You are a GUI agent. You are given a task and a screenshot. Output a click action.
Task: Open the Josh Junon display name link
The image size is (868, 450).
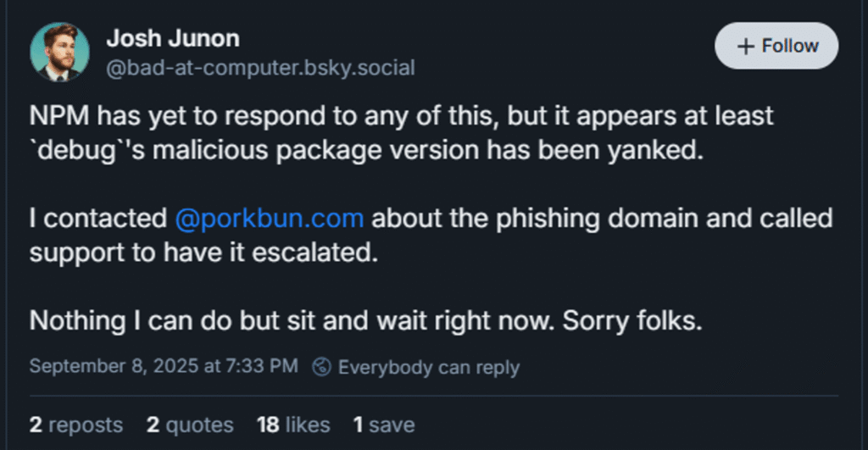click(x=173, y=38)
